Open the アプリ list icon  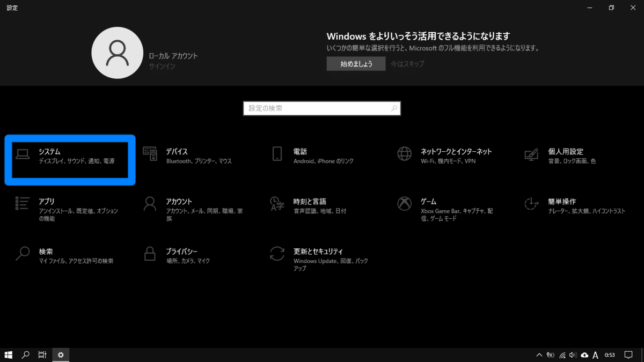[x=23, y=204]
